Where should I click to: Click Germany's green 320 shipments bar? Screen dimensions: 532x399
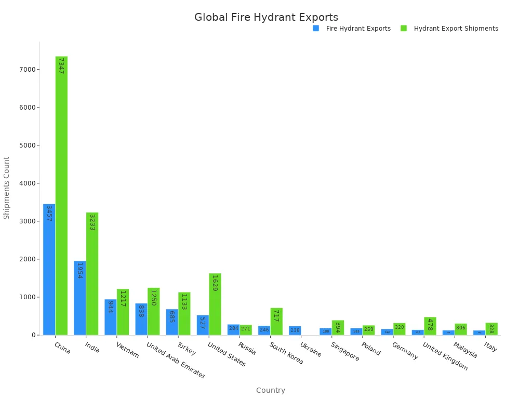(x=400, y=330)
